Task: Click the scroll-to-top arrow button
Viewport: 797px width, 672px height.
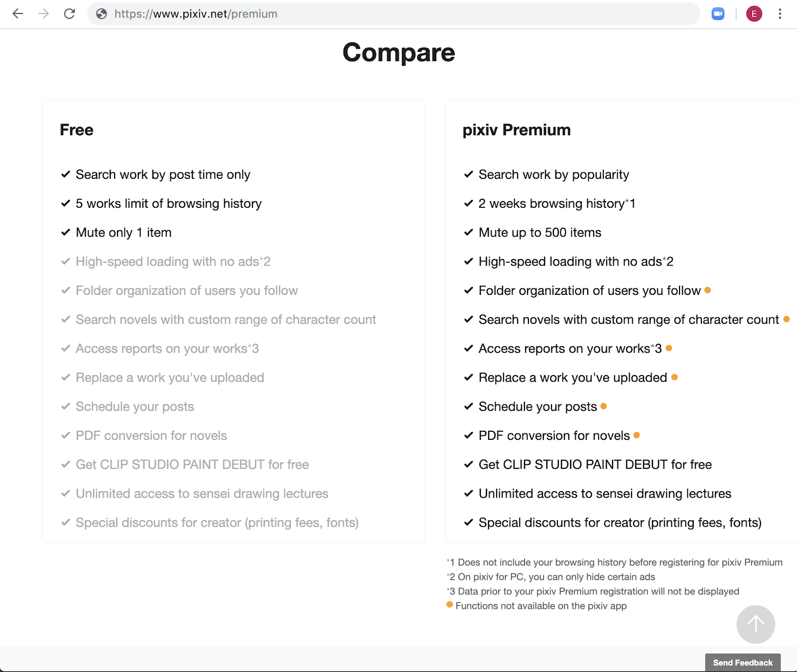Action: [x=755, y=624]
